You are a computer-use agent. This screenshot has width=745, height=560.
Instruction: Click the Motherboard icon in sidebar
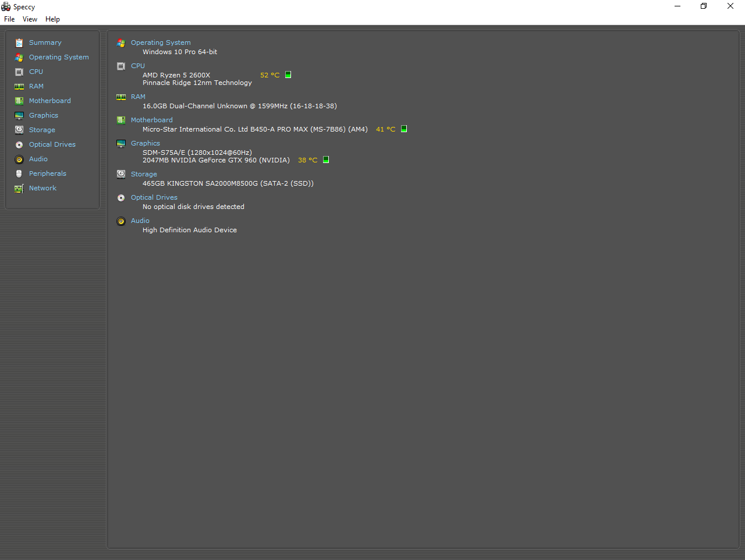(19, 101)
